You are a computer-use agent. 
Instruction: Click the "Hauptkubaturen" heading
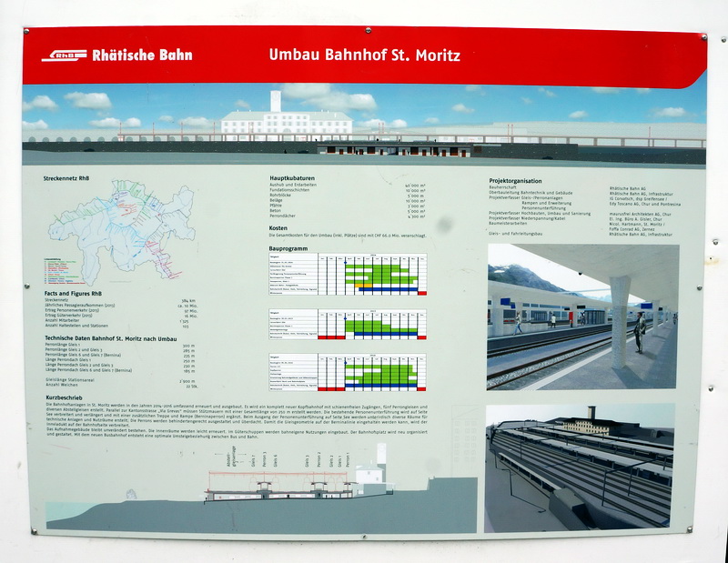coord(292,178)
